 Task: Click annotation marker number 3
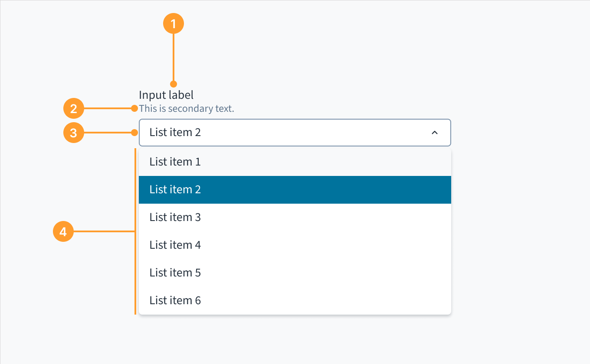point(74,133)
